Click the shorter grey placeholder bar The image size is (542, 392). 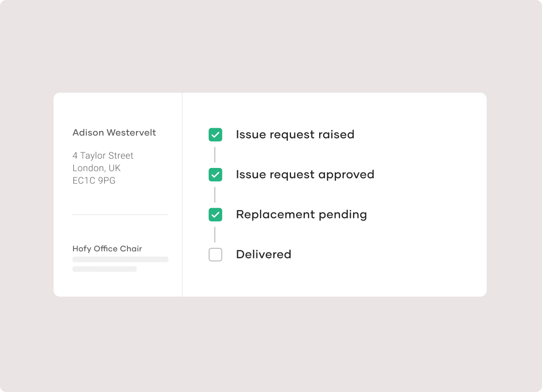click(105, 269)
